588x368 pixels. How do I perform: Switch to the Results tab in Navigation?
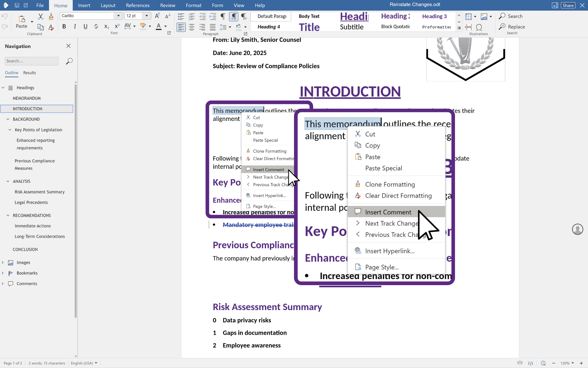(30, 73)
